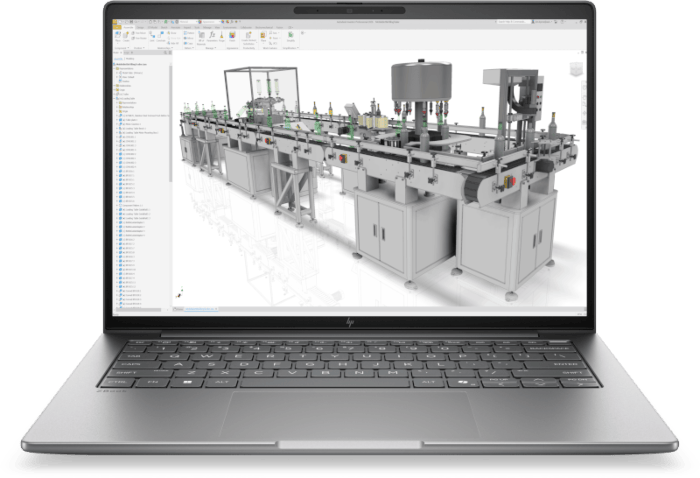The height and width of the screenshot is (478, 700).
Task: Switch to the 3D Model ribbon tab
Action: click(152, 27)
